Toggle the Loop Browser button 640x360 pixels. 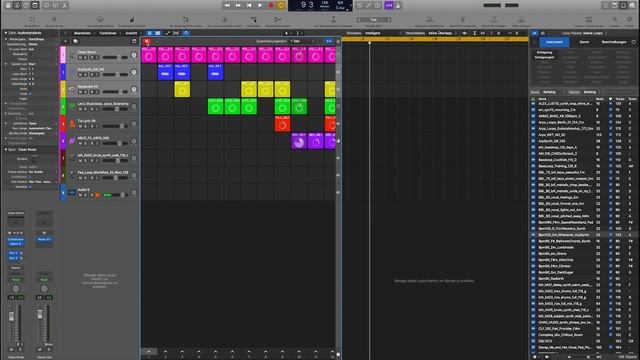624,5
